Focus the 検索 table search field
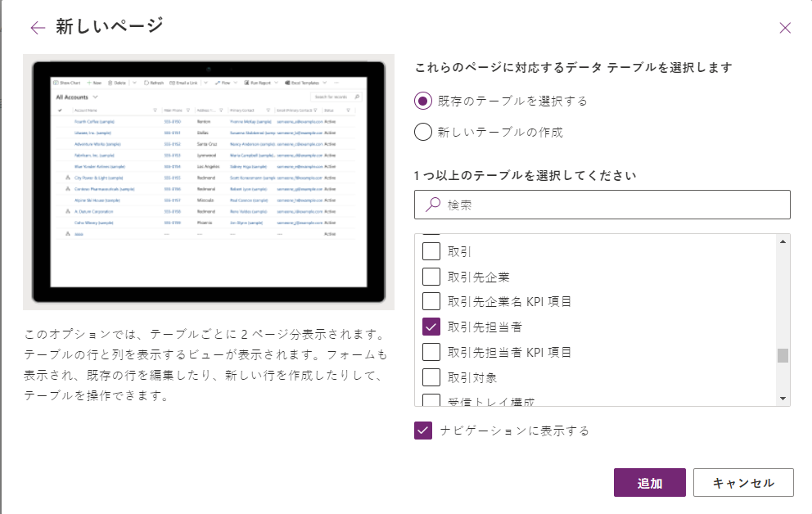Screen dimensions: 812x514 click(x=602, y=205)
